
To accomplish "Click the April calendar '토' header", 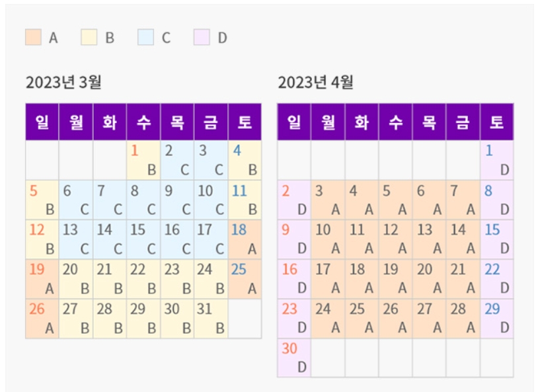I will pyautogui.click(x=497, y=122).
